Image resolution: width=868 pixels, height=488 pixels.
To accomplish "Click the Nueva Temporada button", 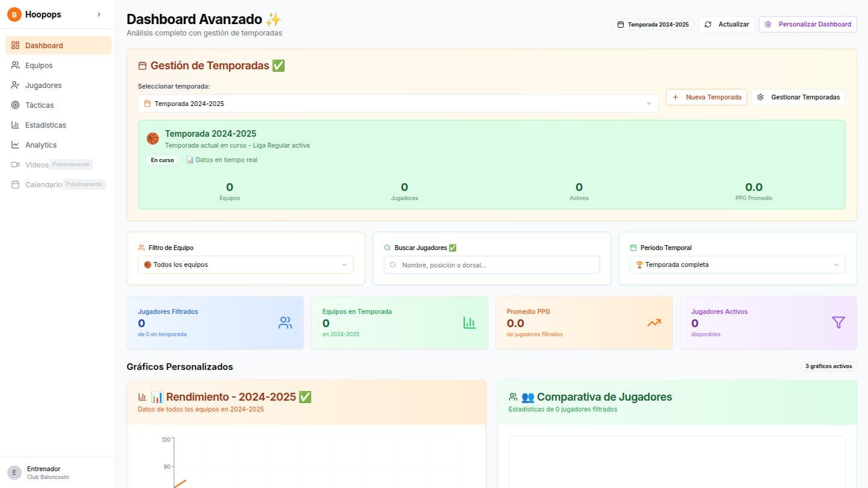I will [x=706, y=97].
